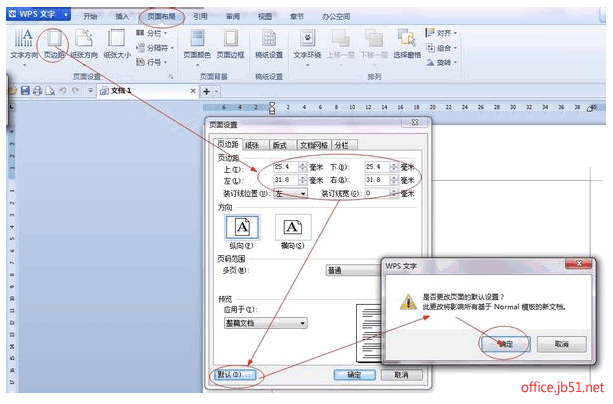
Task: Click the 左 left margin field
Action: click(x=286, y=180)
